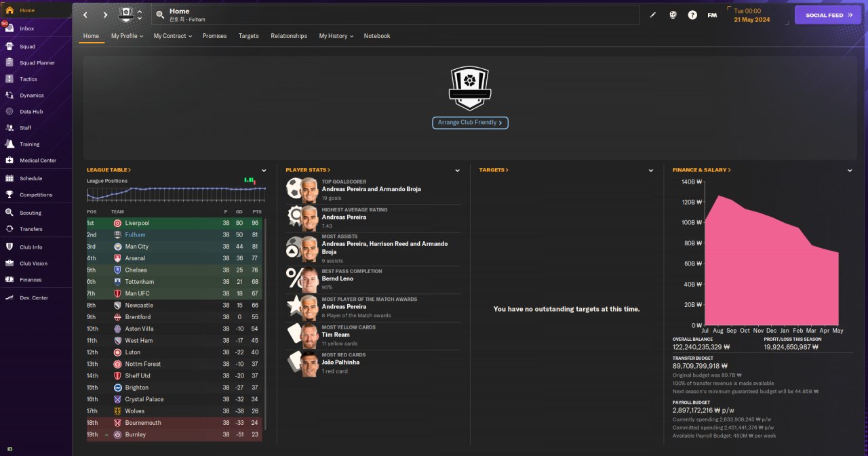Screen dimensions: 868x456
Task: Expand the My Contract dropdown
Action: (x=172, y=36)
